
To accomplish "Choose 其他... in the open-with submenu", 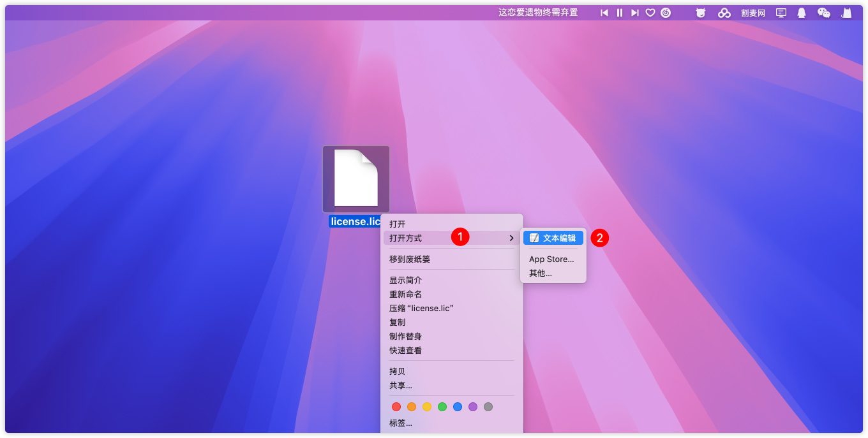I will tap(540, 273).
